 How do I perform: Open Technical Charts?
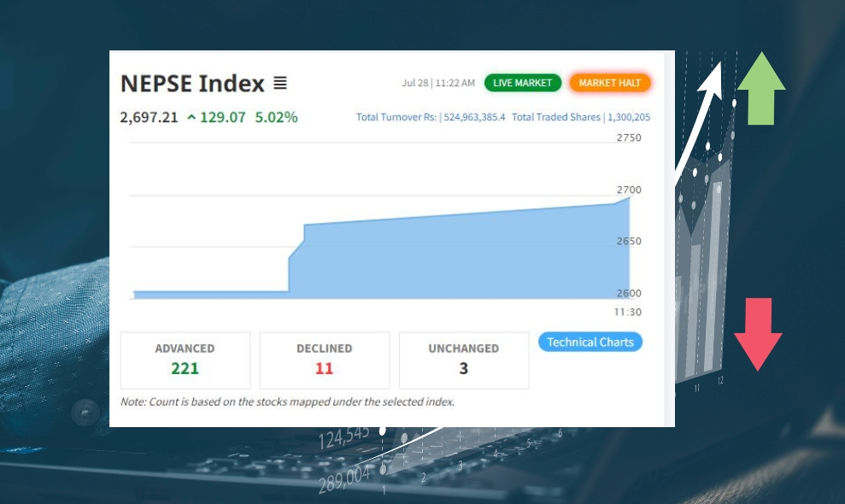pyautogui.click(x=590, y=342)
